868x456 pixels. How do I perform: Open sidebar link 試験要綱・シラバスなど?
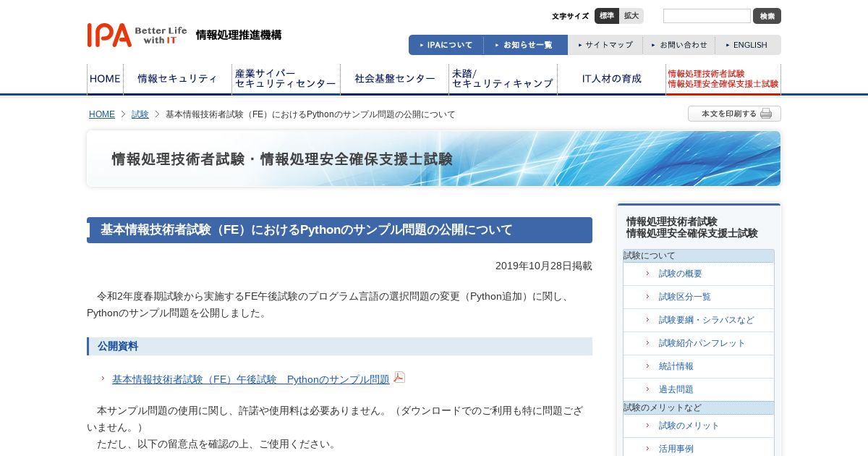point(707,320)
